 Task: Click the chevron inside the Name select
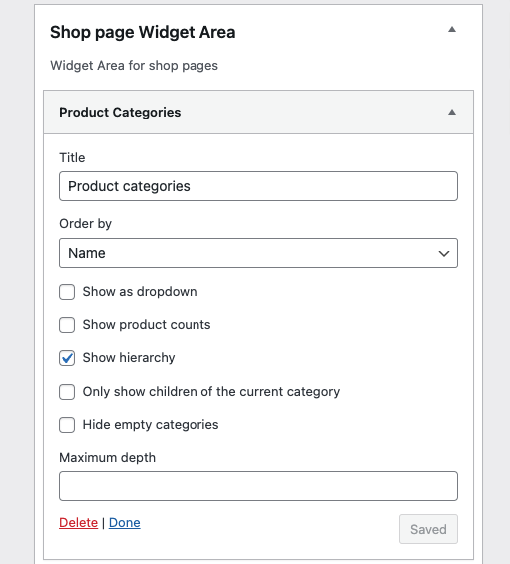point(444,254)
